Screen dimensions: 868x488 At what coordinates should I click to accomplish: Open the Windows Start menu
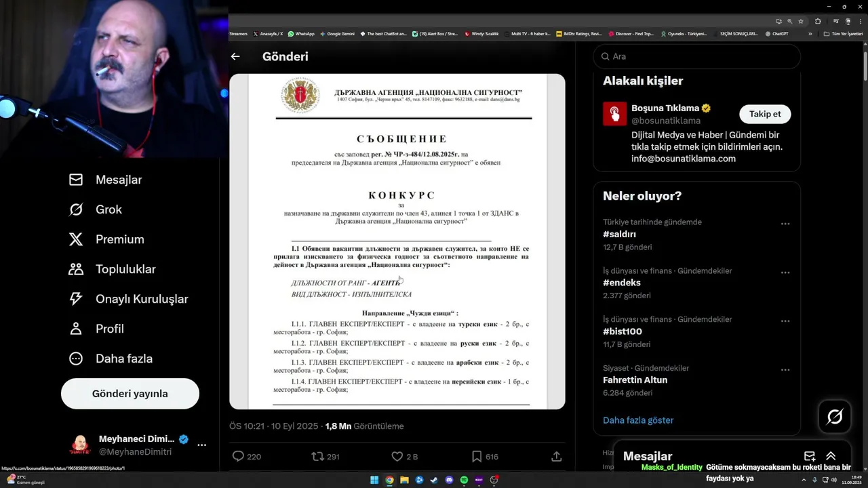coord(374,480)
